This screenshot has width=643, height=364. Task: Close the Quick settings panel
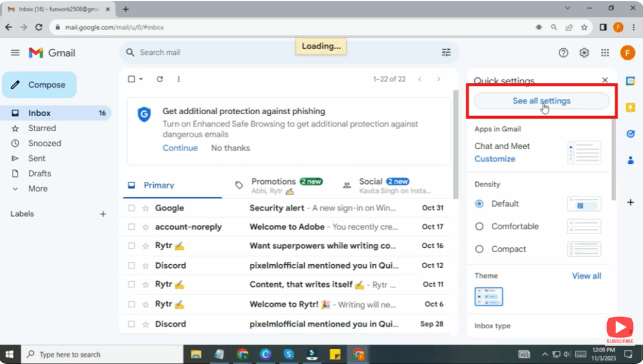[605, 80]
